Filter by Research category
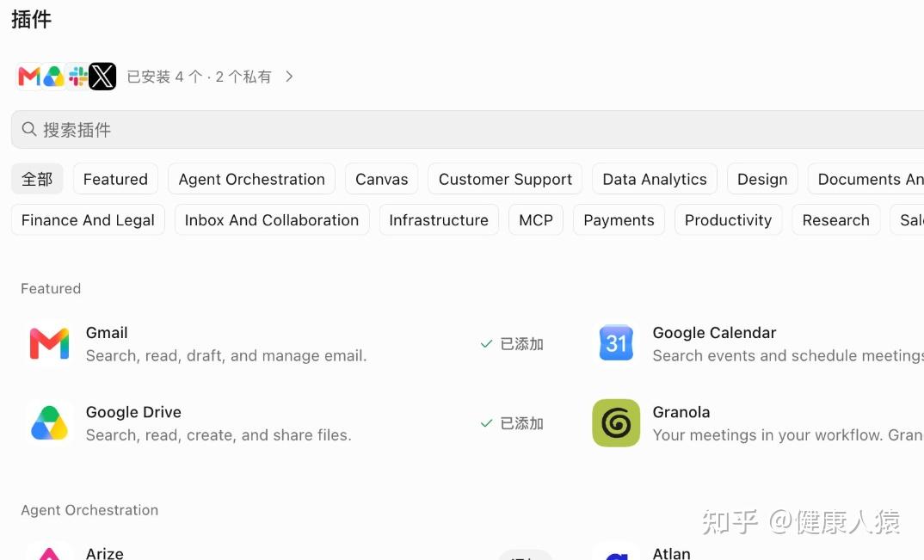This screenshot has width=924, height=560. tap(836, 220)
